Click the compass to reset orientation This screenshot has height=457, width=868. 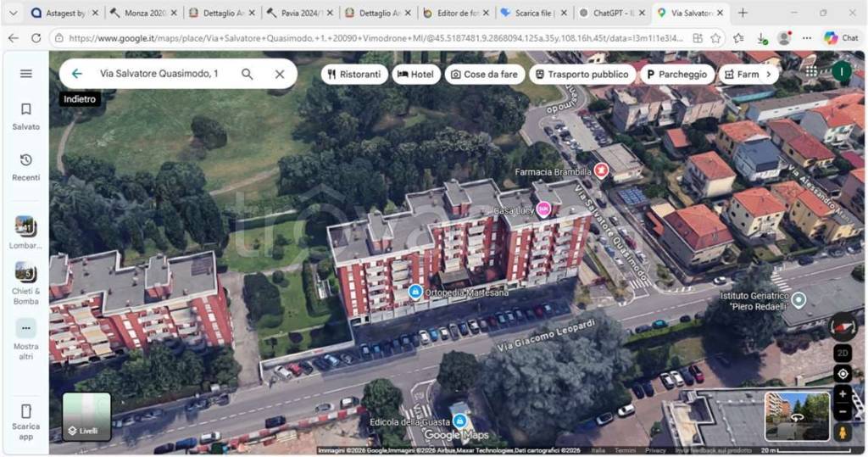843,326
